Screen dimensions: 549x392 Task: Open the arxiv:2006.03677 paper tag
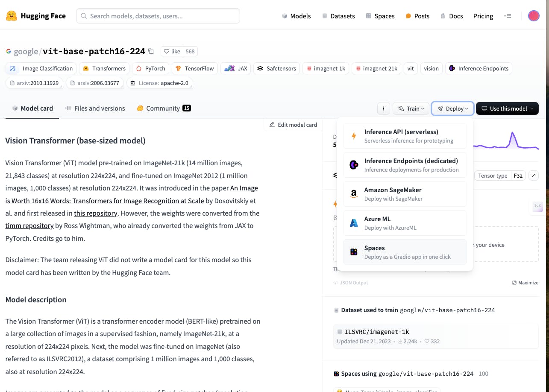pyautogui.click(x=95, y=83)
